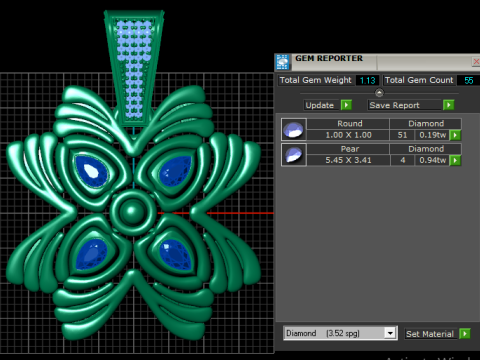Click the Total Gem Count value 55
The height and width of the screenshot is (360, 480).
pos(469,80)
